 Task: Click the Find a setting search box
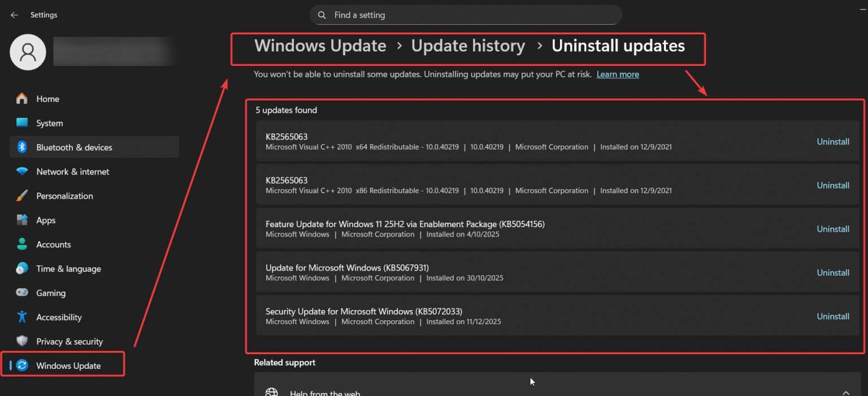[466, 15]
